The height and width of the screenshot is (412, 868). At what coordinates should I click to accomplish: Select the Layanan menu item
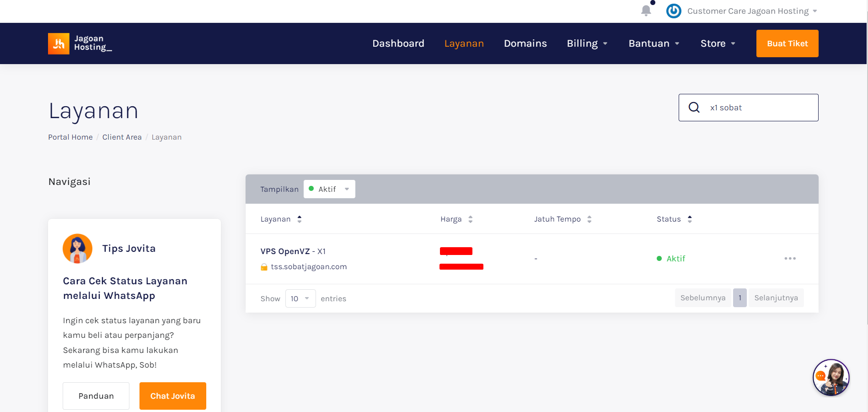[x=464, y=43]
